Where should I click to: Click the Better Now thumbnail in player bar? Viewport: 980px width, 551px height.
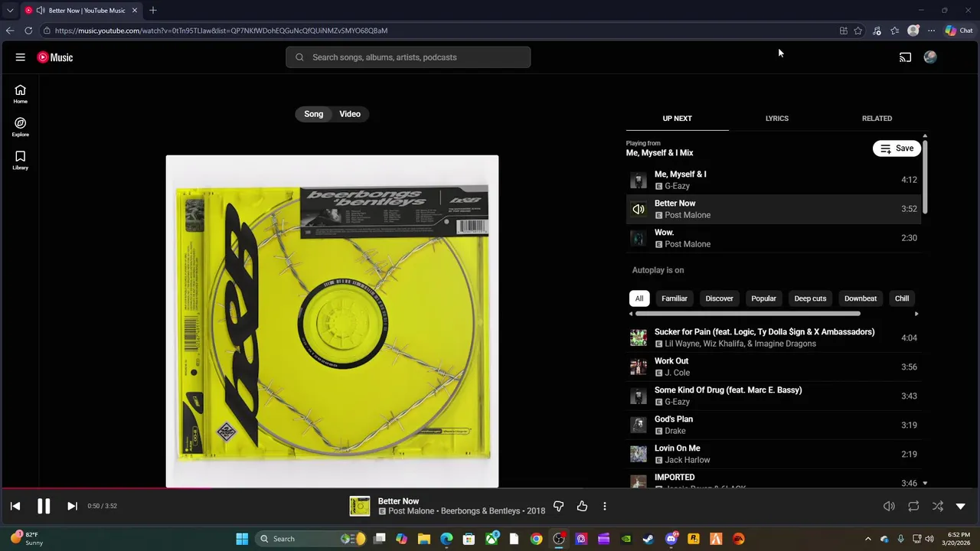360,506
